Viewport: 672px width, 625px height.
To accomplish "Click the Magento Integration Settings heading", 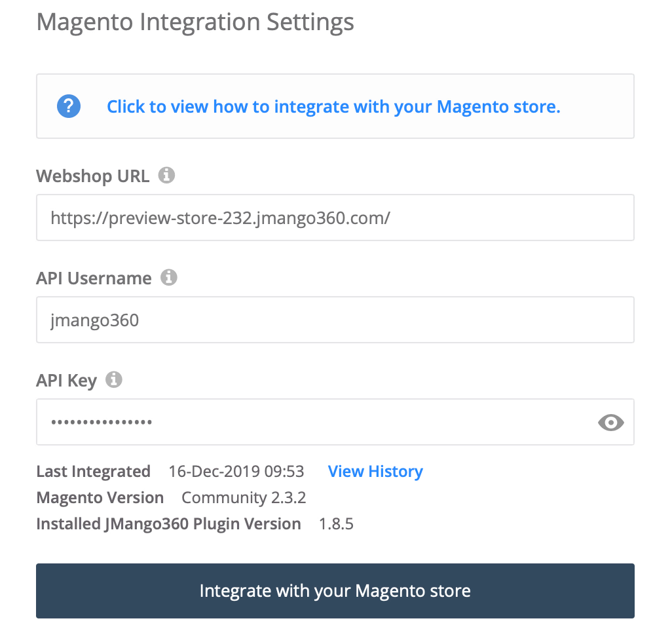I will point(195,22).
